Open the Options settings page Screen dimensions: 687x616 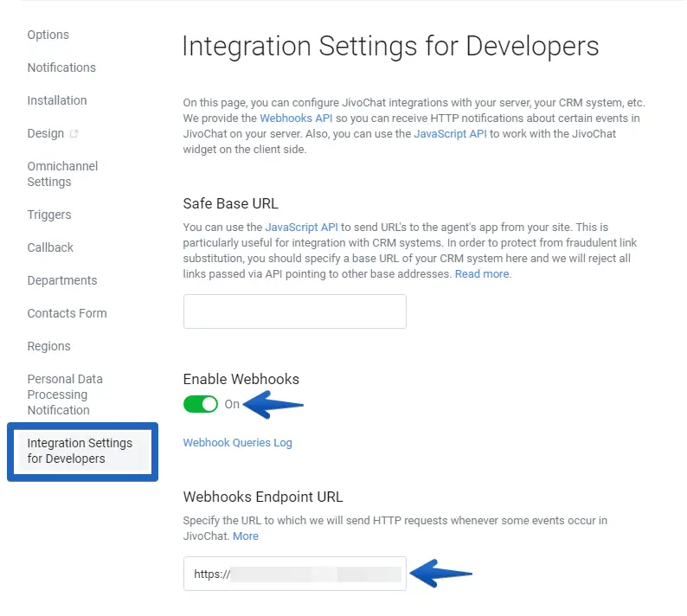point(48,35)
